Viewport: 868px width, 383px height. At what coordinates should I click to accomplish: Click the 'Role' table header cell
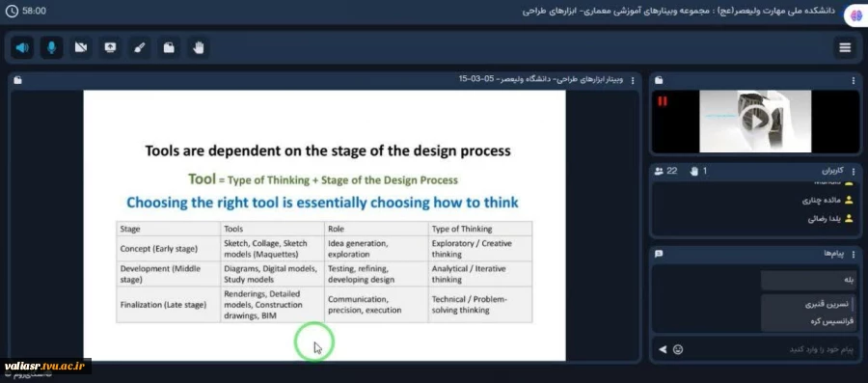point(376,229)
